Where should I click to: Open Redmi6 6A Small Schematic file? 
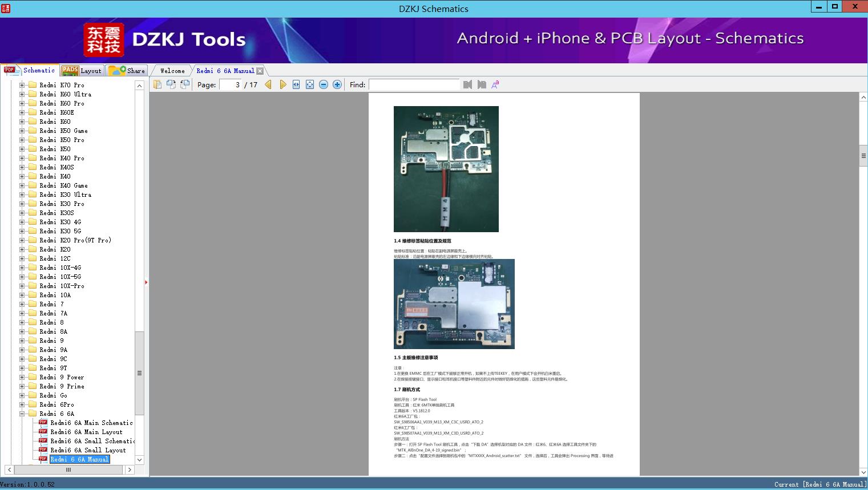[x=92, y=441]
